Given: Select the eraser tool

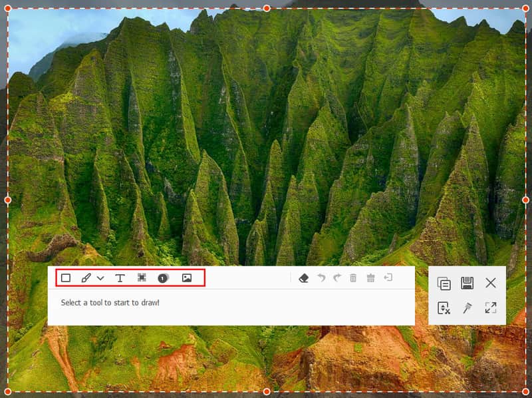Looking at the screenshot, I should pos(304,278).
